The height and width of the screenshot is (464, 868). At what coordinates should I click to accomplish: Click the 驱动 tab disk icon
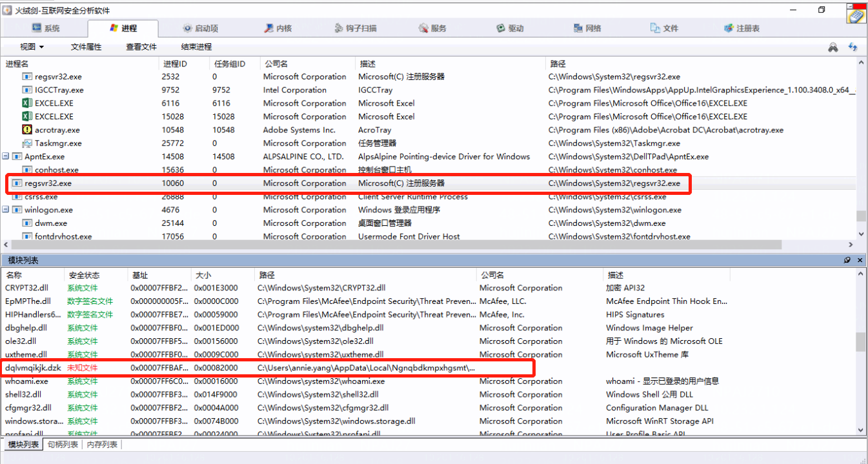pyautogui.click(x=501, y=28)
